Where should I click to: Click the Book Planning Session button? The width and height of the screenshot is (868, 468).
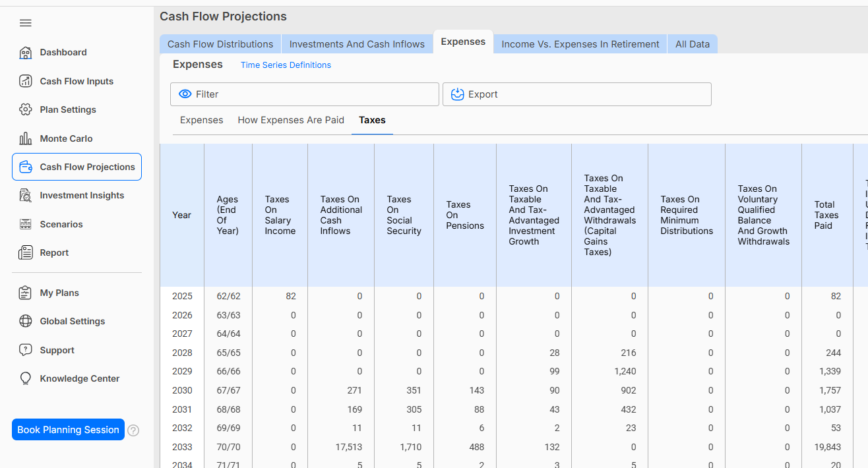tap(68, 430)
